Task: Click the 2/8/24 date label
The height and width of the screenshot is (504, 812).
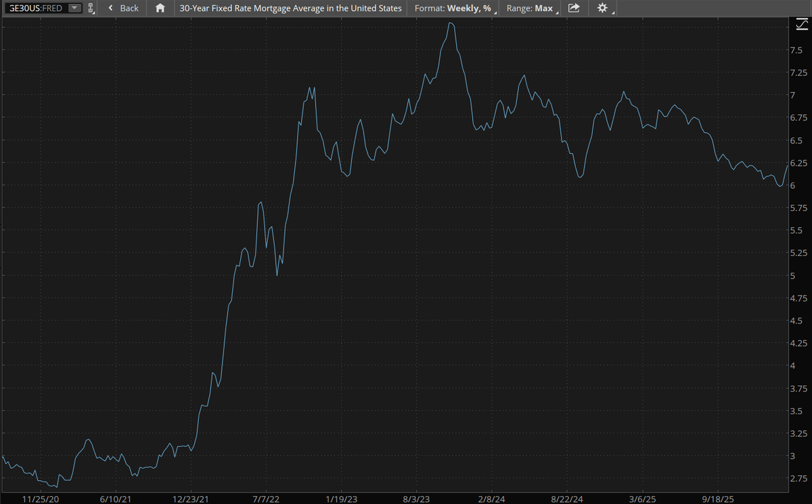Action: (492, 498)
